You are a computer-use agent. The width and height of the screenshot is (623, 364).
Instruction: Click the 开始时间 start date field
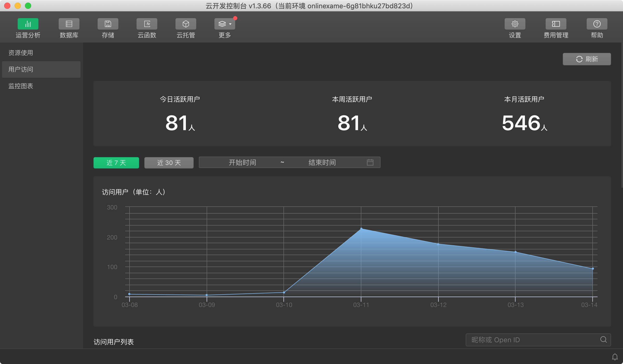pyautogui.click(x=242, y=162)
